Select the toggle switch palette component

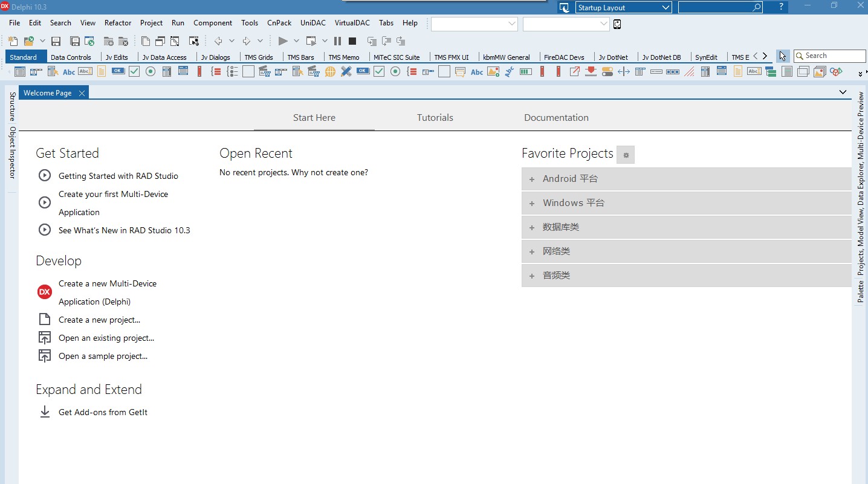pos(607,71)
